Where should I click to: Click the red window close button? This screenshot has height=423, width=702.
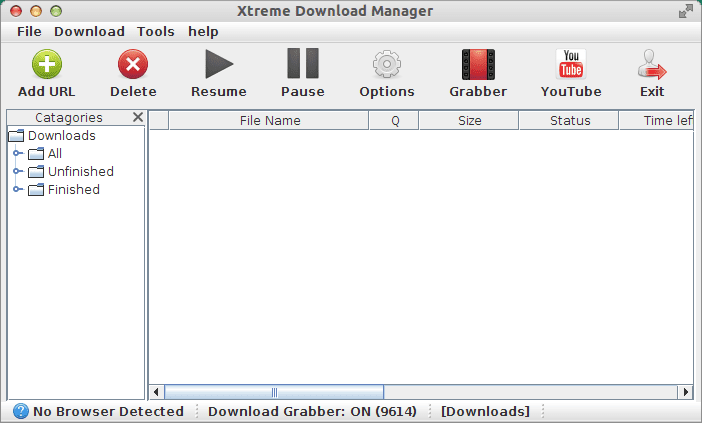[16, 11]
